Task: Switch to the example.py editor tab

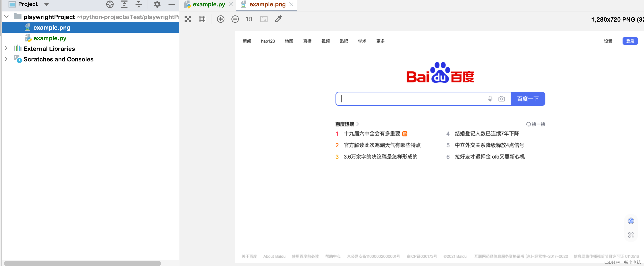Action: point(209,4)
